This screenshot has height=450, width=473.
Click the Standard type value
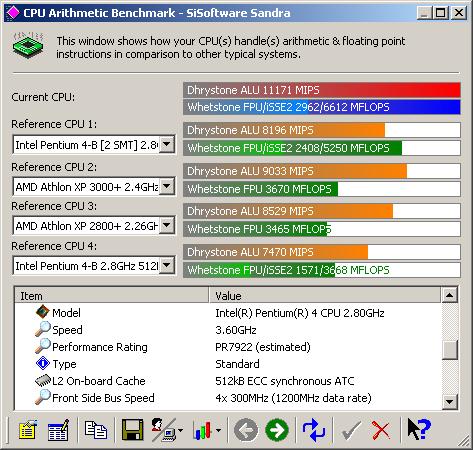(237, 364)
